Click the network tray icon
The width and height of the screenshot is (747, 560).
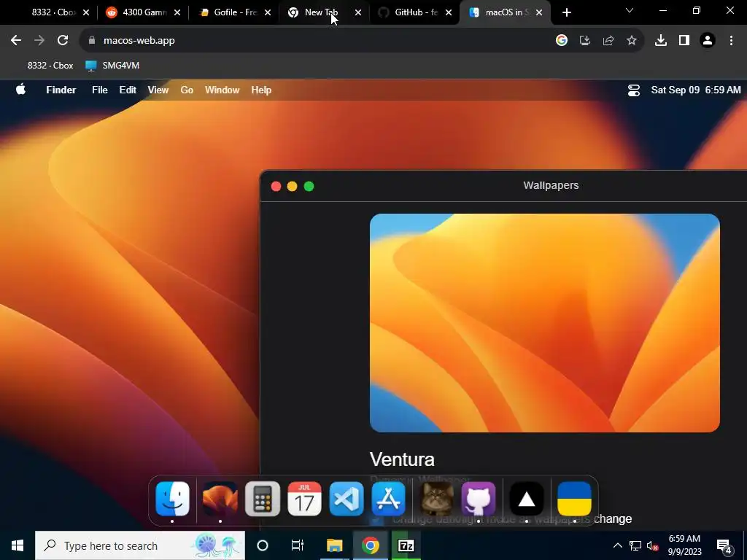click(635, 545)
